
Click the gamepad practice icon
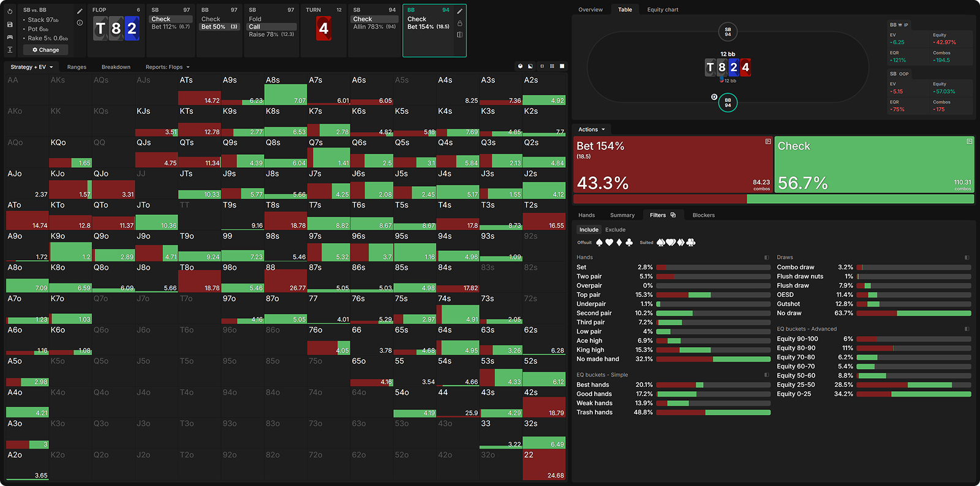click(x=10, y=37)
